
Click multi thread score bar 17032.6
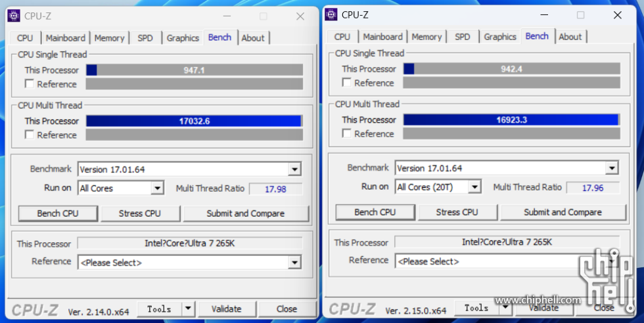(195, 121)
